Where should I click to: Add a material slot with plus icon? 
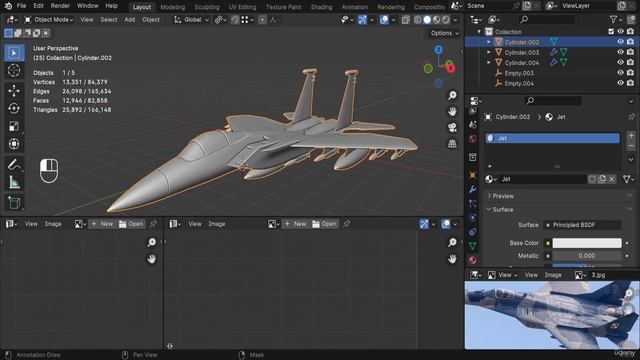631,136
